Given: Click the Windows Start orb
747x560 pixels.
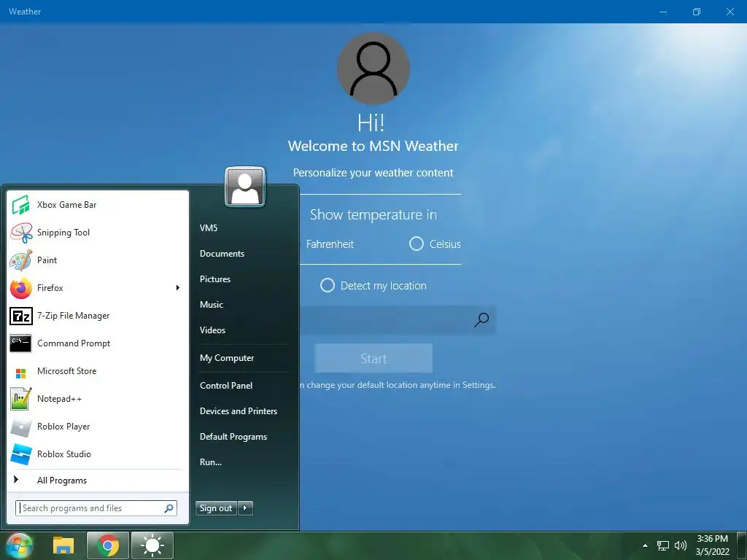Looking at the screenshot, I should pyautogui.click(x=18, y=545).
